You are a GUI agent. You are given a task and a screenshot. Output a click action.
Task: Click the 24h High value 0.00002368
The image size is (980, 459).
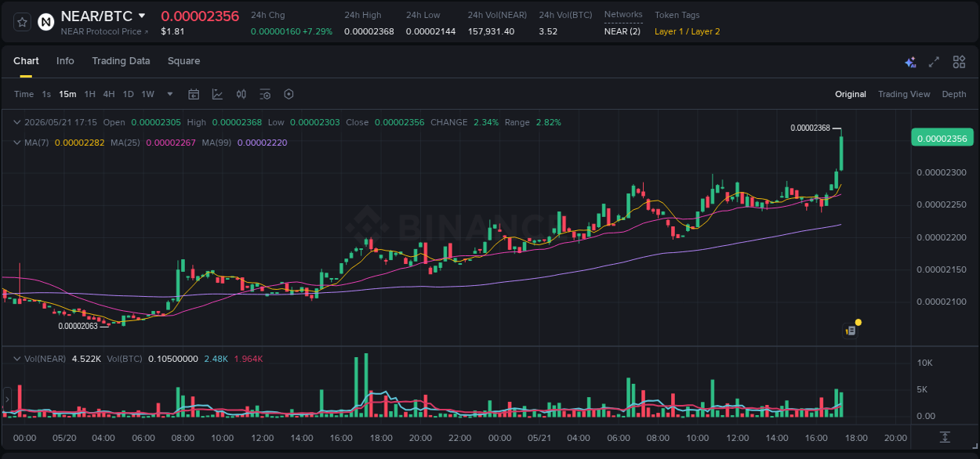369,31
